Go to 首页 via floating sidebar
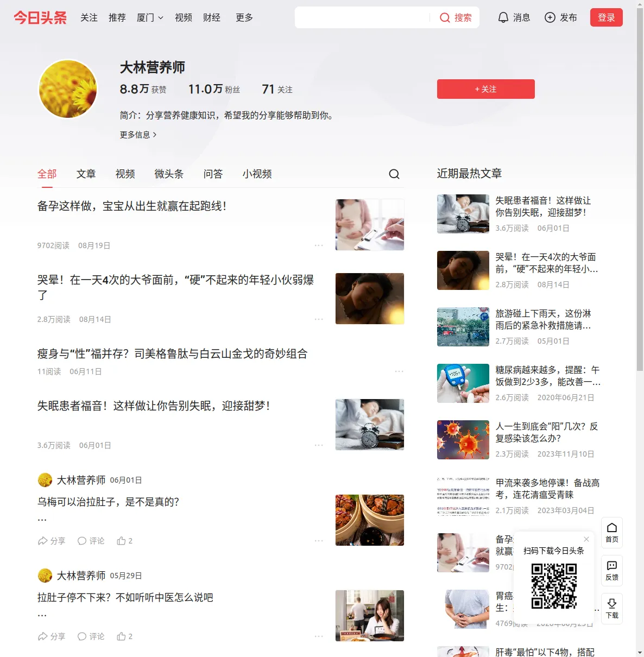This screenshot has height=657, width=644. [x=612, y=533]
